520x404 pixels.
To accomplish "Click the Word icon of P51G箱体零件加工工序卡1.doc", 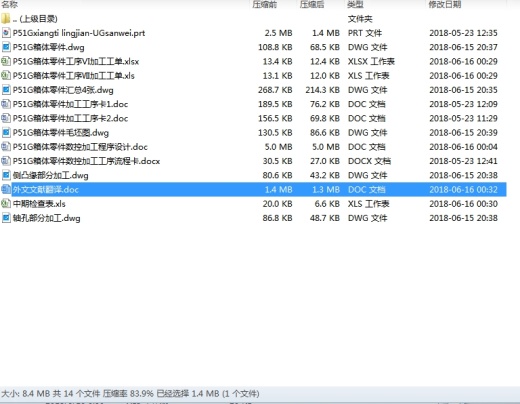I will [x=6, y=104].
